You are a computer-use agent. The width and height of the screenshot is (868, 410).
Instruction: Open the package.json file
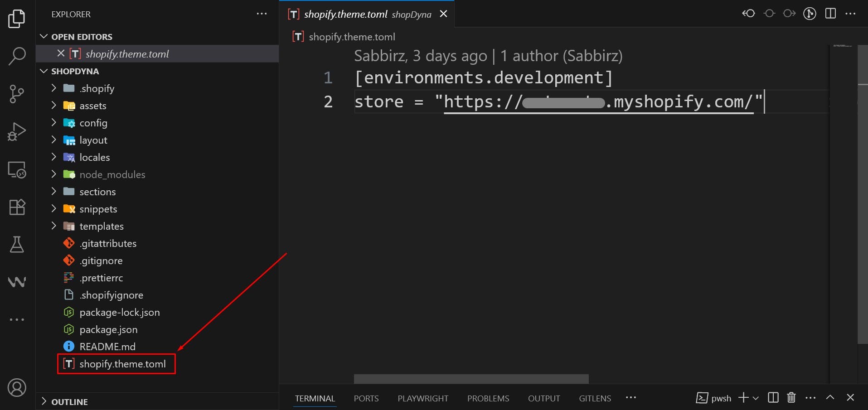(x=157, y=329)
